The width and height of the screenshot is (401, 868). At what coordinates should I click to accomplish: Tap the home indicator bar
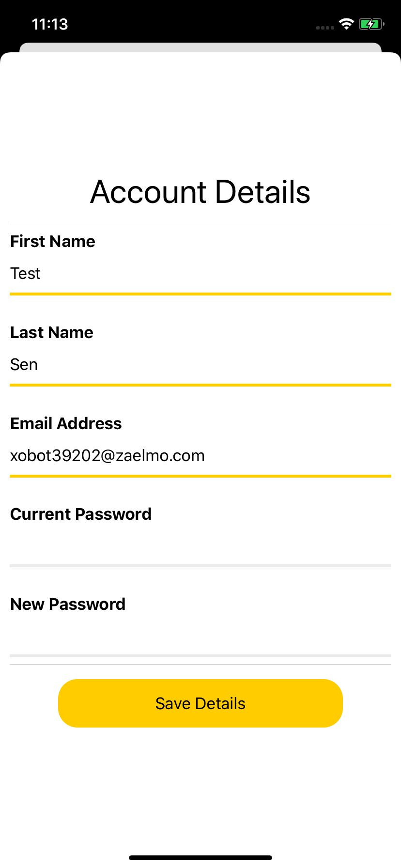coord(200,858)
